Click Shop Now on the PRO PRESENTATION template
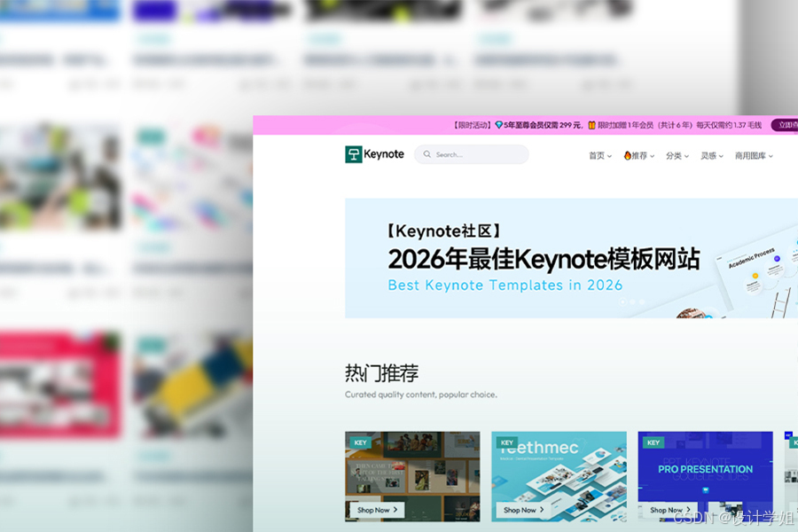 [x=670, y=510]
